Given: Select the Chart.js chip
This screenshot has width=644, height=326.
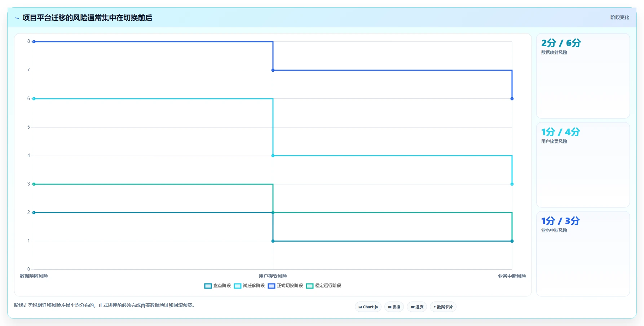Looking at the screenshot, I should click(368, 307).
